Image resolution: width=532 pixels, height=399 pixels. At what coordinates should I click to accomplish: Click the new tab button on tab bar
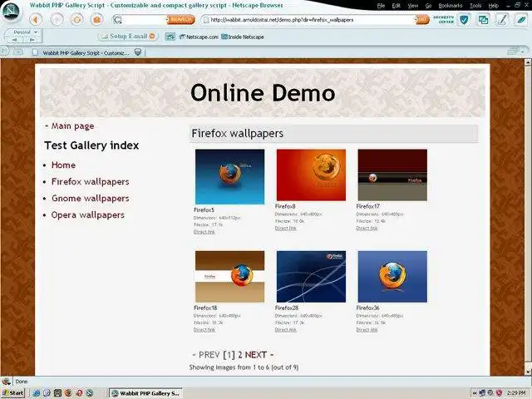(18, 52)
